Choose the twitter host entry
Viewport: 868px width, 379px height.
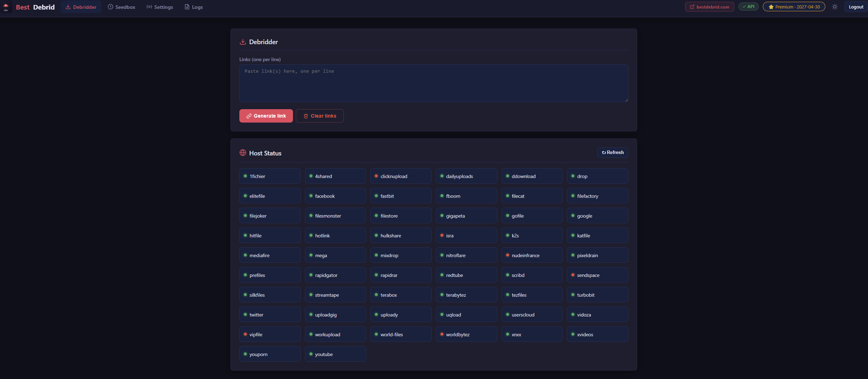[x=270, y=314]
